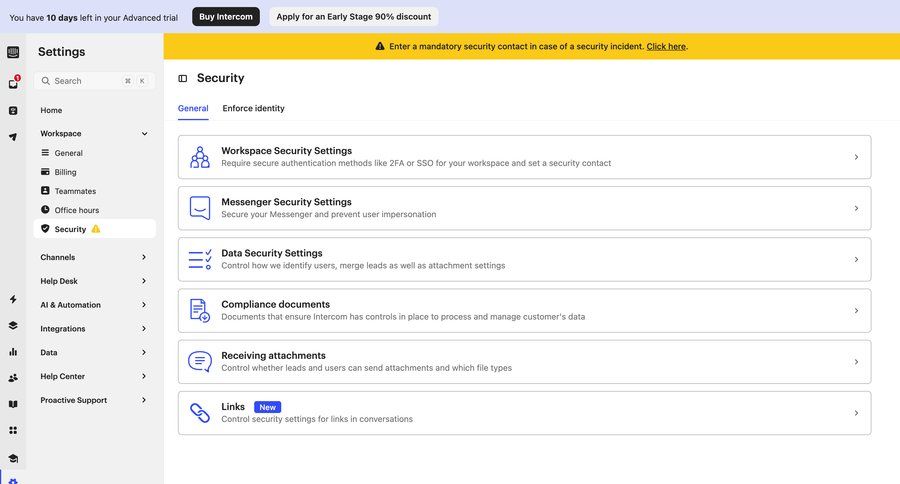Click the lightning bolt automation icon

[x=13, y=299]
